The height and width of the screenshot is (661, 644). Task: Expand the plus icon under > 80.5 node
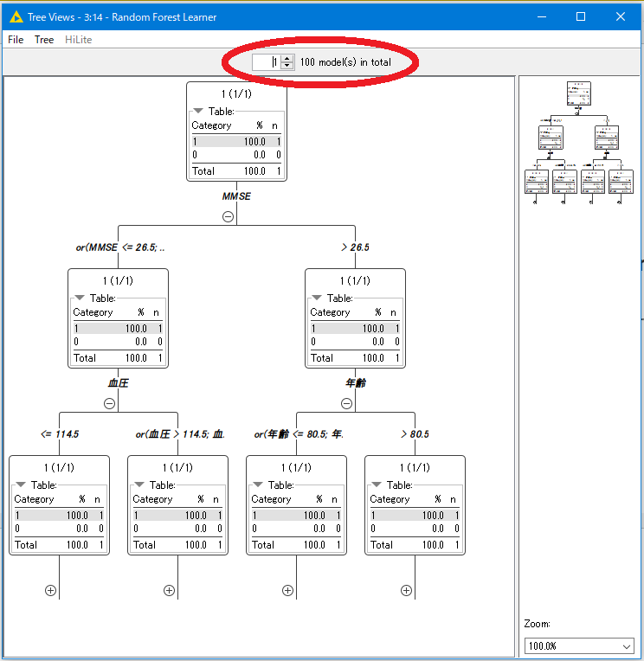406,590
